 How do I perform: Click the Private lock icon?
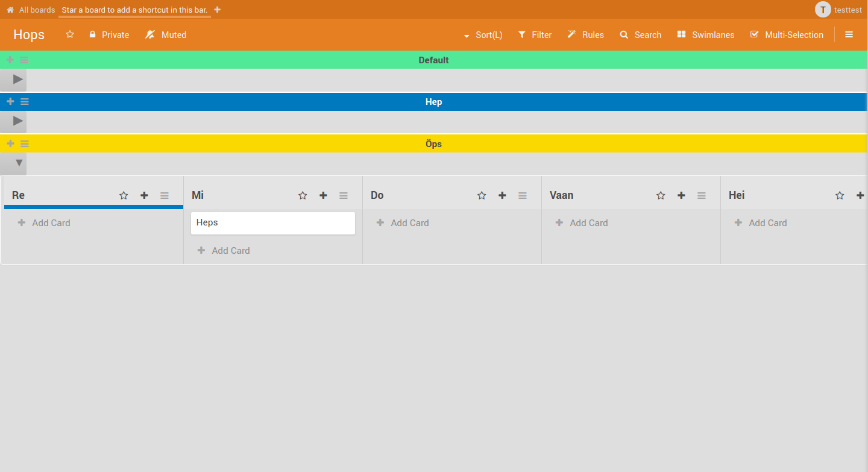point(93,34)
